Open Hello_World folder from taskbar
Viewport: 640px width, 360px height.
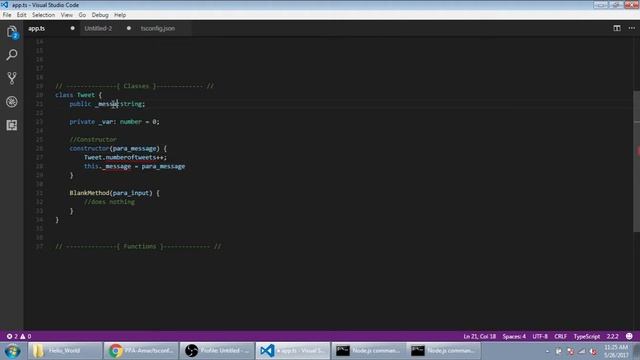click(65, 351)
